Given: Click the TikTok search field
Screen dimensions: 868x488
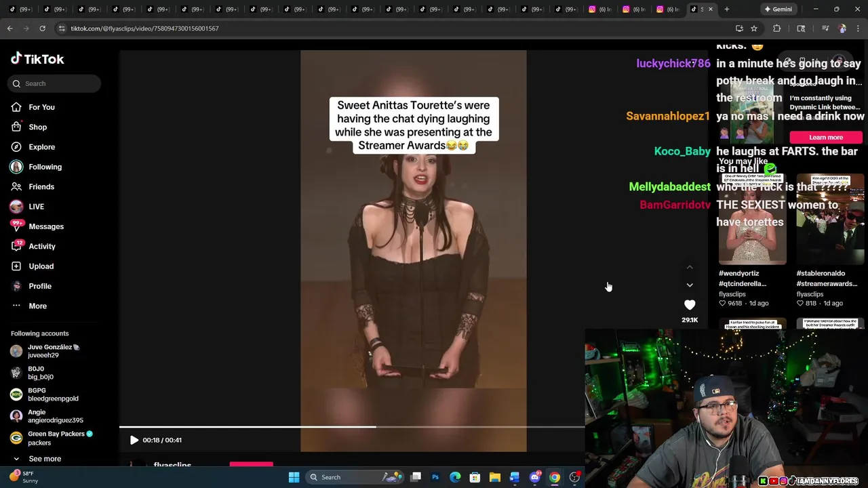Looking at the screenshot, I should click(55, 83).
